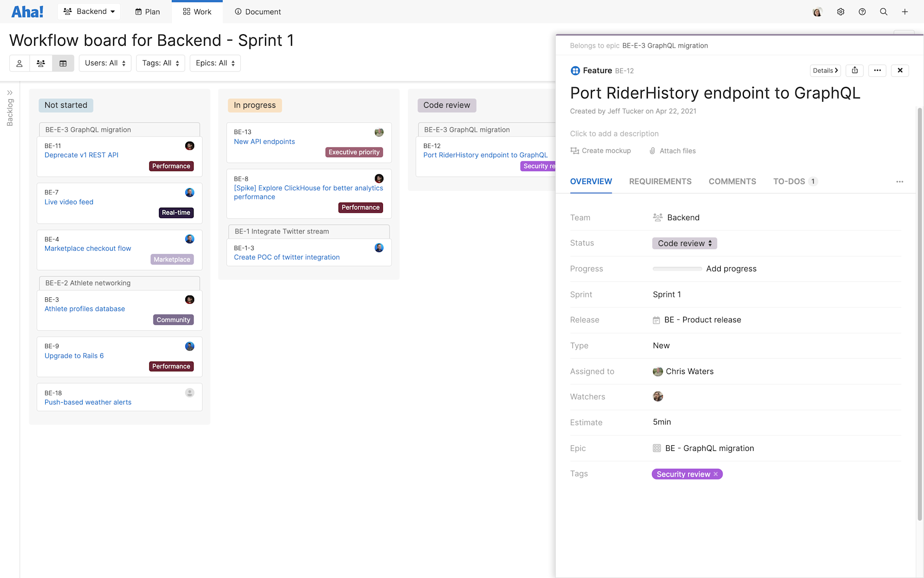This screenshot has width=924, height=578.
Task: Click Add progress link
Action: (731, 269)
